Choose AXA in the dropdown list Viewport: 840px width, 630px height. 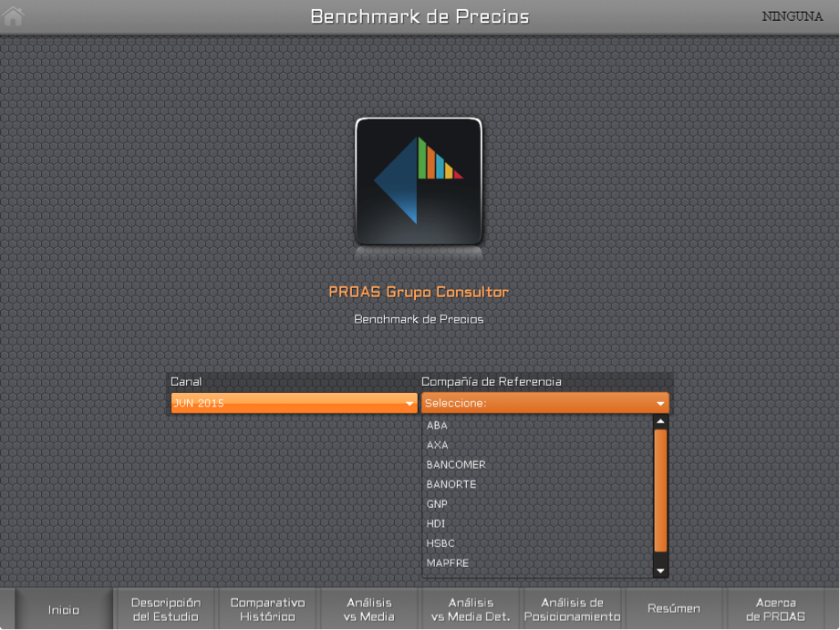pyautogui.click(x=438, y=445)
